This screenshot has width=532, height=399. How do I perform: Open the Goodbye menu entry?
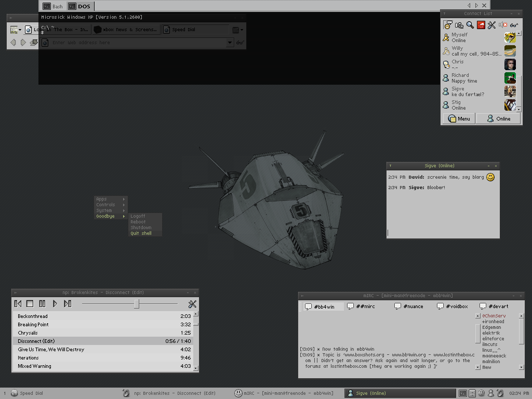pos(111,217)
